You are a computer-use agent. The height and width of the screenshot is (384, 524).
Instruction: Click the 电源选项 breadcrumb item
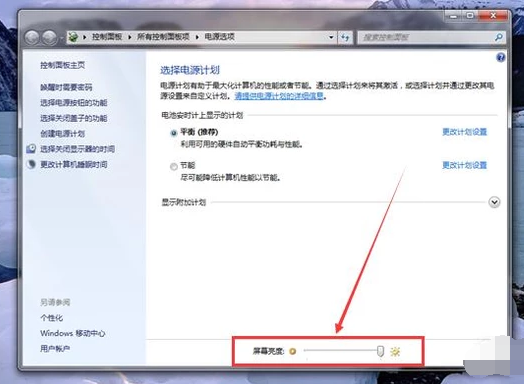pyautogui.click(x=219, y=37)
